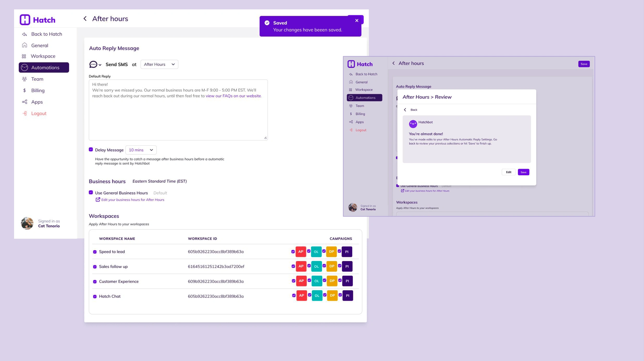Toggle Use General Business Hours checkbox

click(x=91, y=192)
